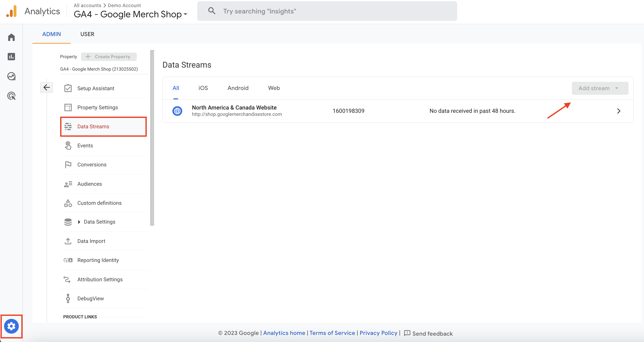
Task: Click the Audiences people icon
Action: [x=68, y=184]
